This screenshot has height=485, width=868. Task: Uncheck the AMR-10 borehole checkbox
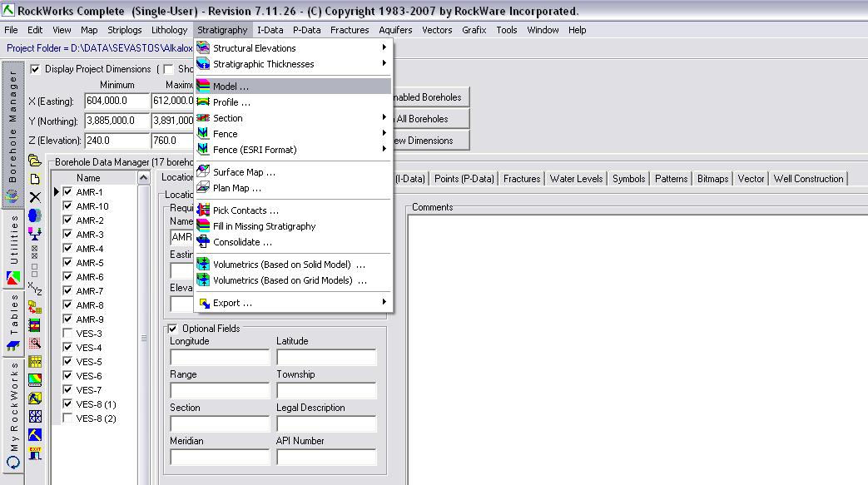[67, 206]
